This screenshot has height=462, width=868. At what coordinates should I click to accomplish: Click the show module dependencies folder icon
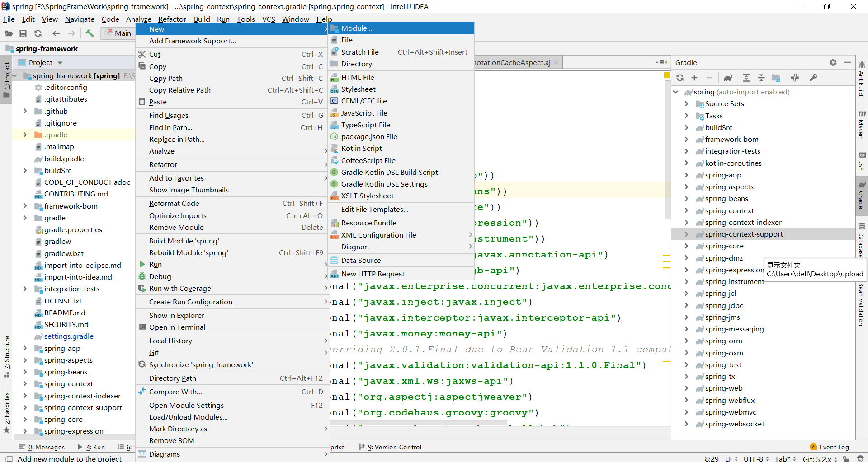776,78
